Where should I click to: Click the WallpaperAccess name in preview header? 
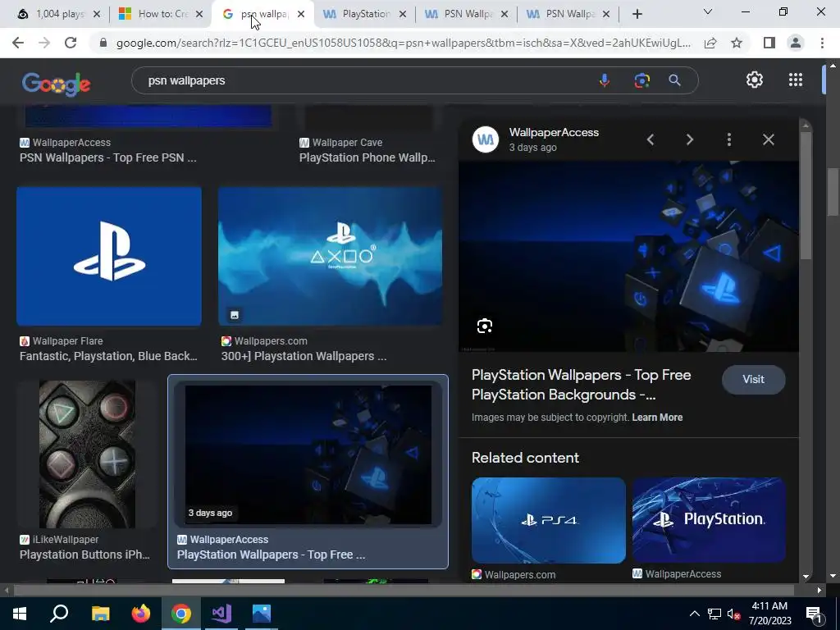554,132
